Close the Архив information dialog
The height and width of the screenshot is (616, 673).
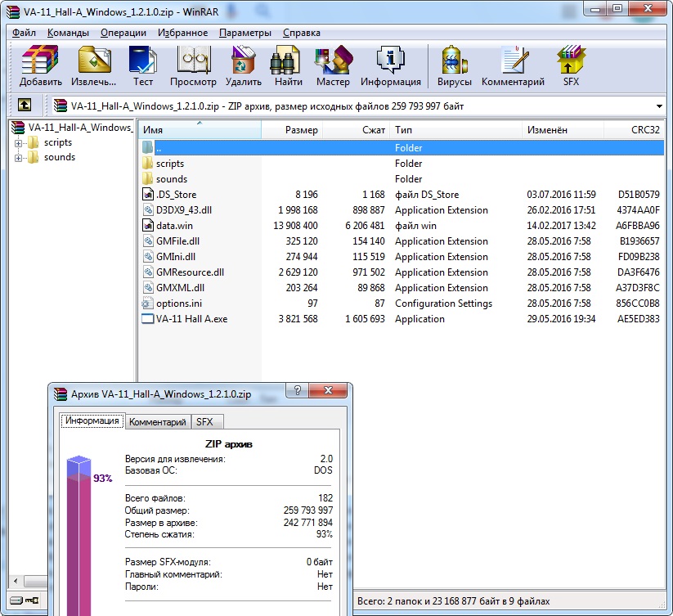(x=328, y=390)
